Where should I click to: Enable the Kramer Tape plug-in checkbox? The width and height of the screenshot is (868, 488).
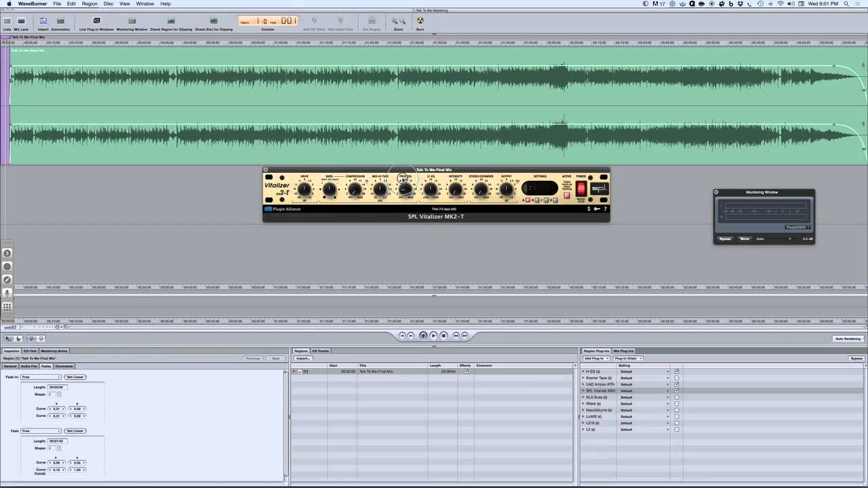[x=677, y=378]
